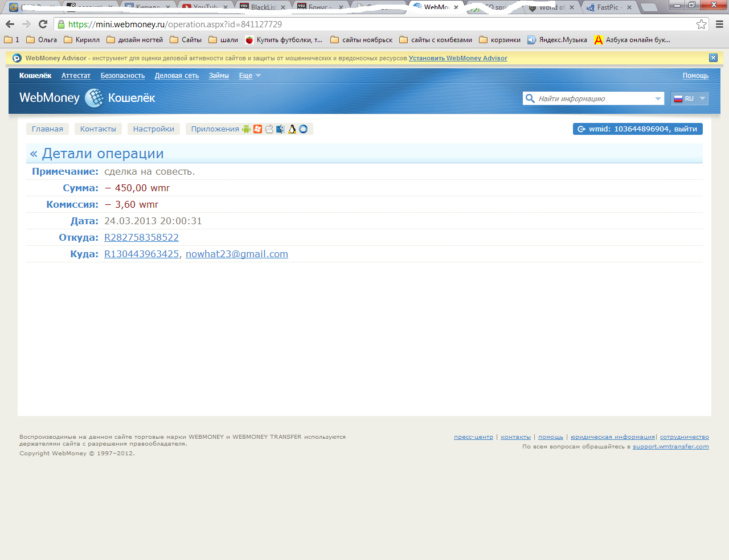
Task: Open the Сайты bookmarks folder
Action: click(186, 40)
